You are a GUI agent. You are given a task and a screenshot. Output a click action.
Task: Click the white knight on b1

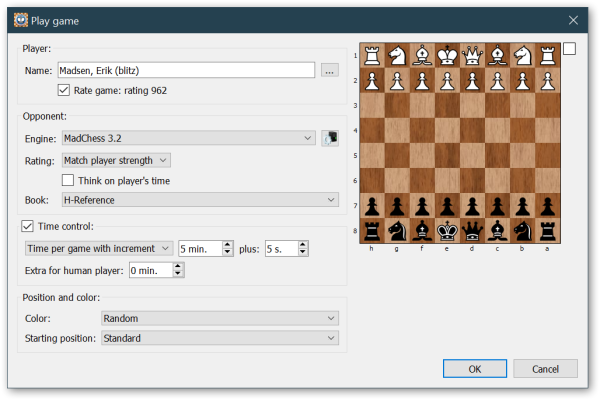tap(523, 56)
